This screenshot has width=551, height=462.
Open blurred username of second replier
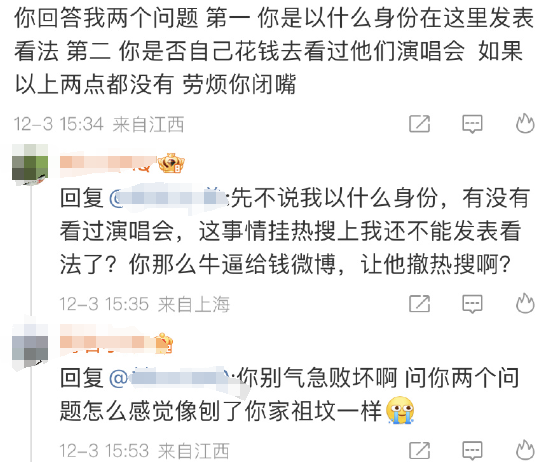click(x=107, y=341)
